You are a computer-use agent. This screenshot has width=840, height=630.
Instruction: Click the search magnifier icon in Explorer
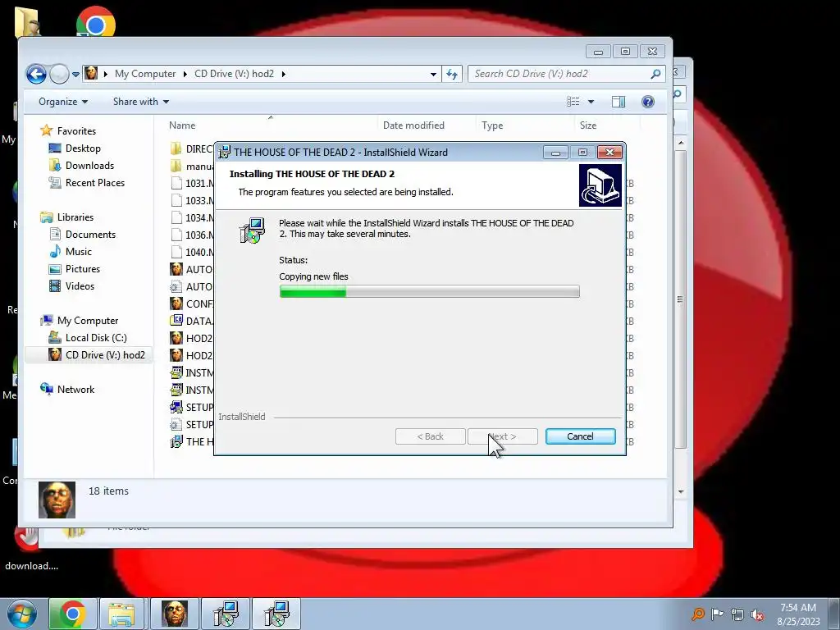coord(655,74)
